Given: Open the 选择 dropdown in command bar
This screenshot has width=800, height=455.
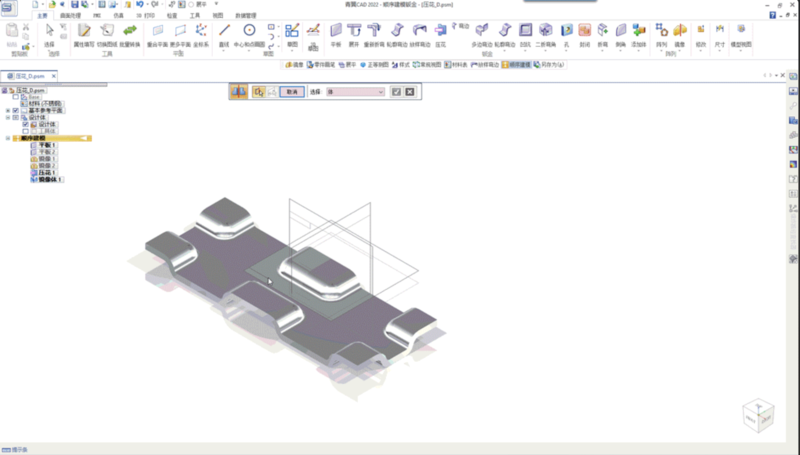Looking at the screenshot, I should (x=379, y=91).
